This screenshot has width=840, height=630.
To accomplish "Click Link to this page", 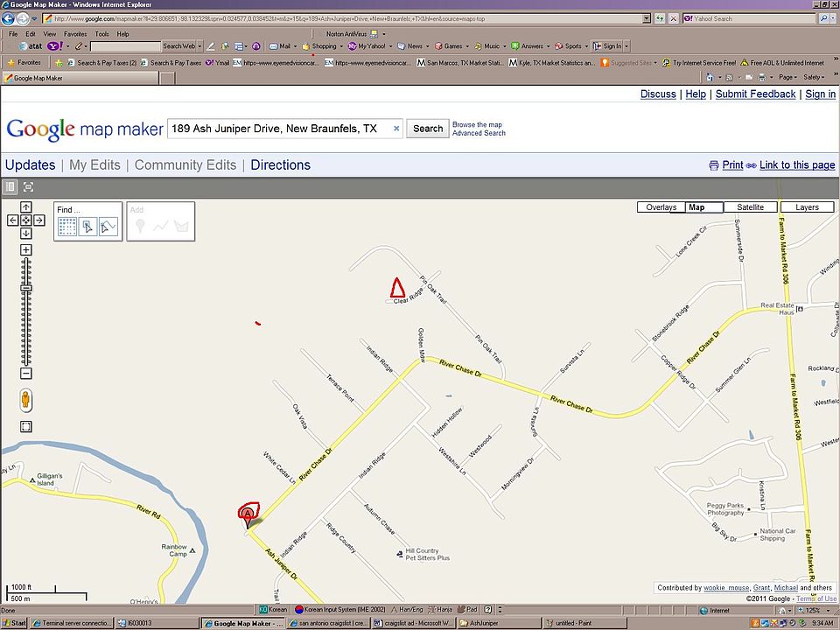I will pos(796,165).
